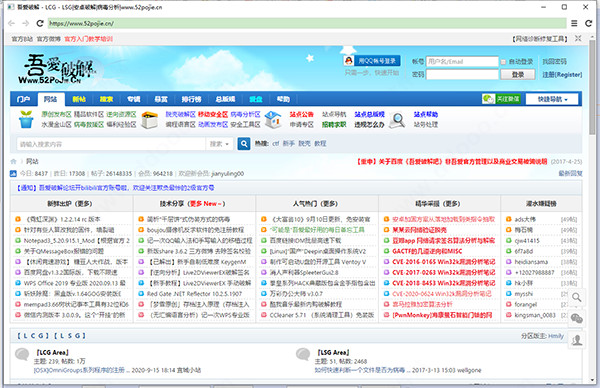Open the [PwnMonkey] post
The height and width of the screenshot is (388, 600).
[442, 315]
